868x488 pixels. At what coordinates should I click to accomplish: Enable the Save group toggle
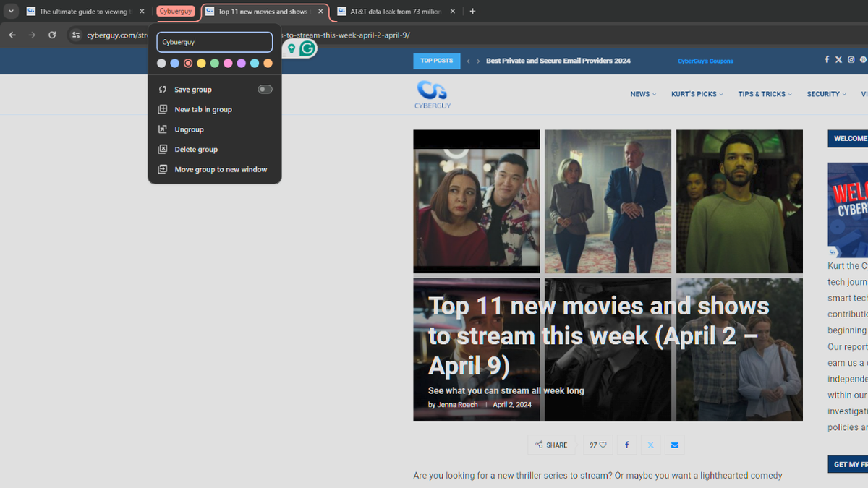tap(265, 89)
